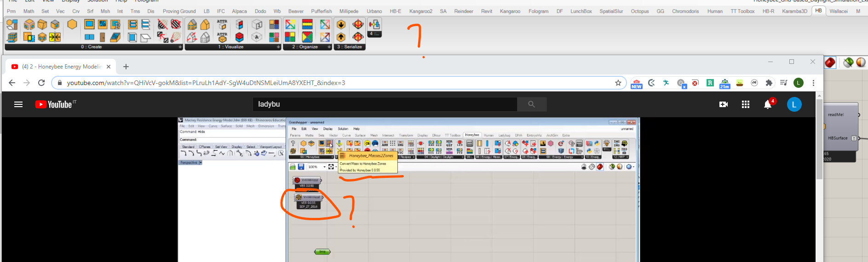Open the DF ribbon tab

(559, 11)
